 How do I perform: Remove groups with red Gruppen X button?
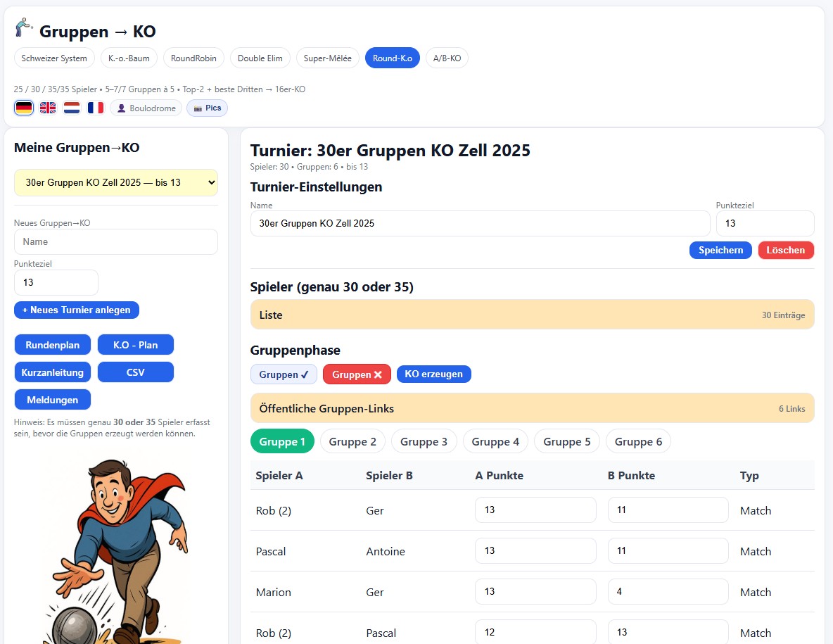pyautogui.click(x=357, y=374)
